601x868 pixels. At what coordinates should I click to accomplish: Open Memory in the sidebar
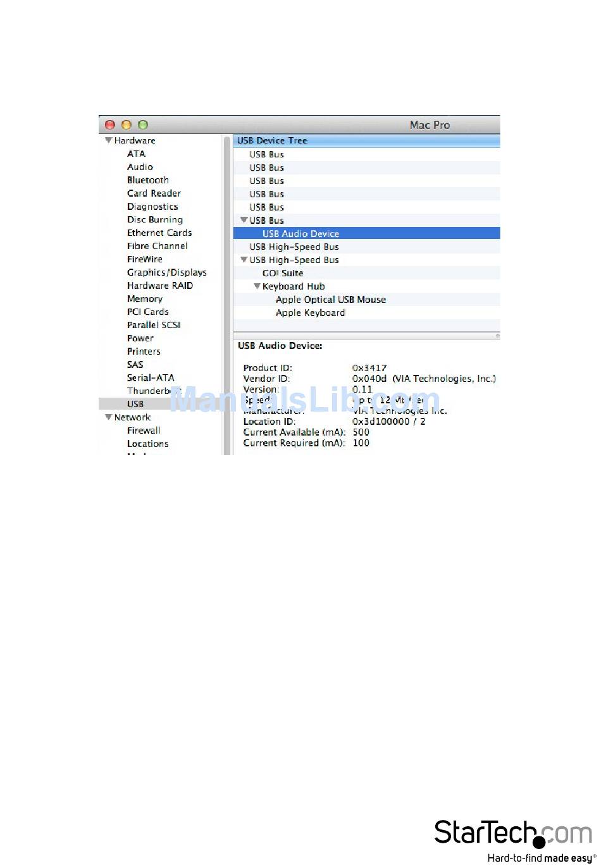click(145, 299)
